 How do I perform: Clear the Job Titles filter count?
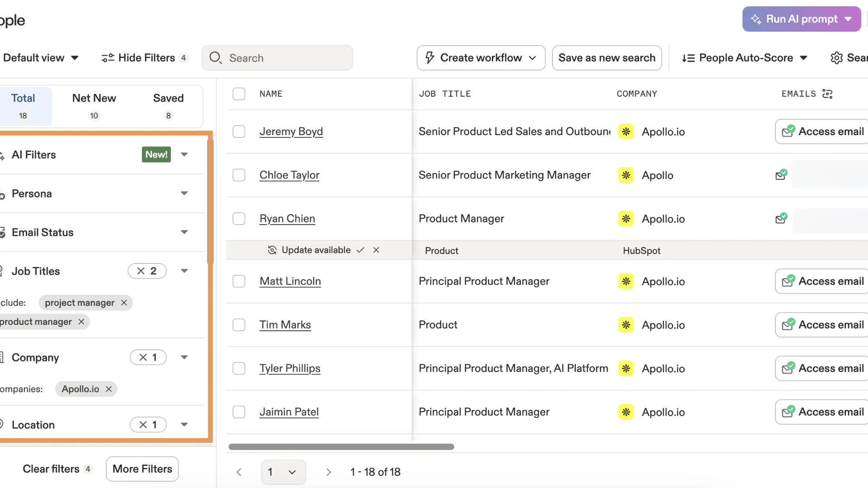pyautogui.click(x=142, y=271)
